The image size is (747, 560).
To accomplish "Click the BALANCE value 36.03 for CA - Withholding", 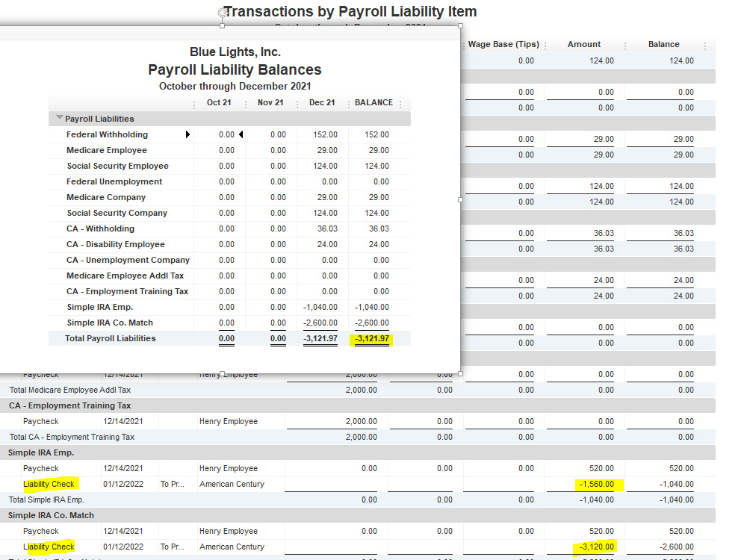I will (379, 228).
